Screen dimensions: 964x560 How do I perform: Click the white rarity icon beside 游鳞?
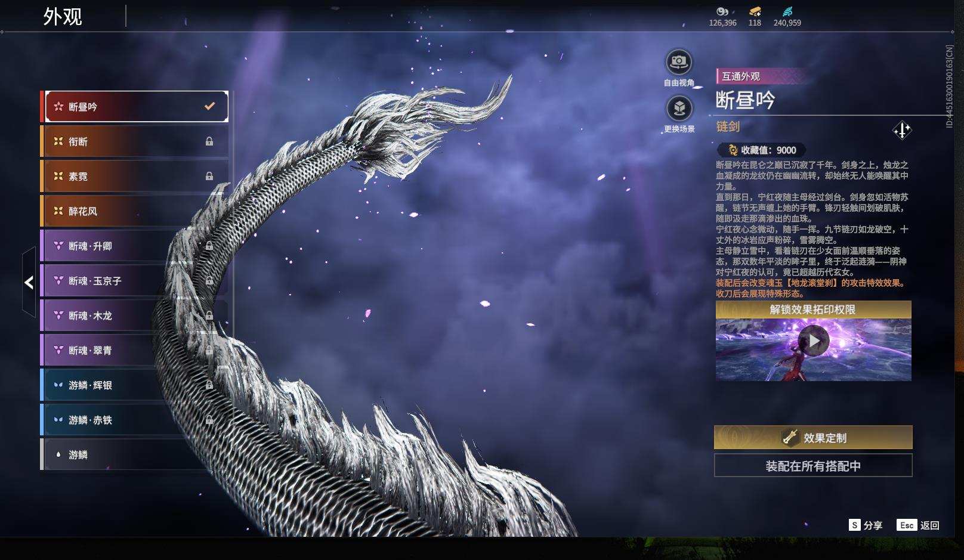pos(58,454)
